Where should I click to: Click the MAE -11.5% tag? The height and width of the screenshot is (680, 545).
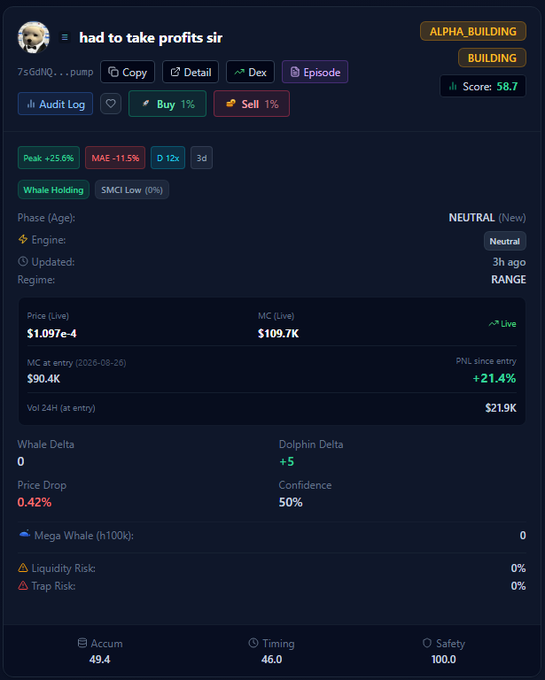[x=115, y=158]
